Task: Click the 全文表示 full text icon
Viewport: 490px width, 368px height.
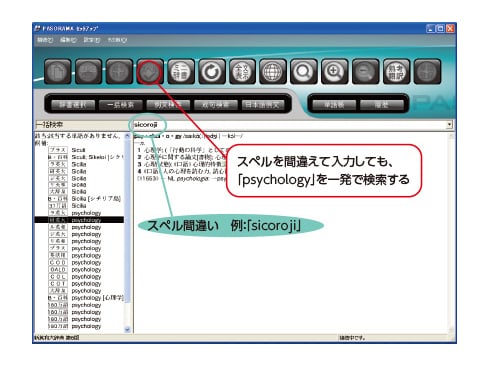Action: (242, 71)
